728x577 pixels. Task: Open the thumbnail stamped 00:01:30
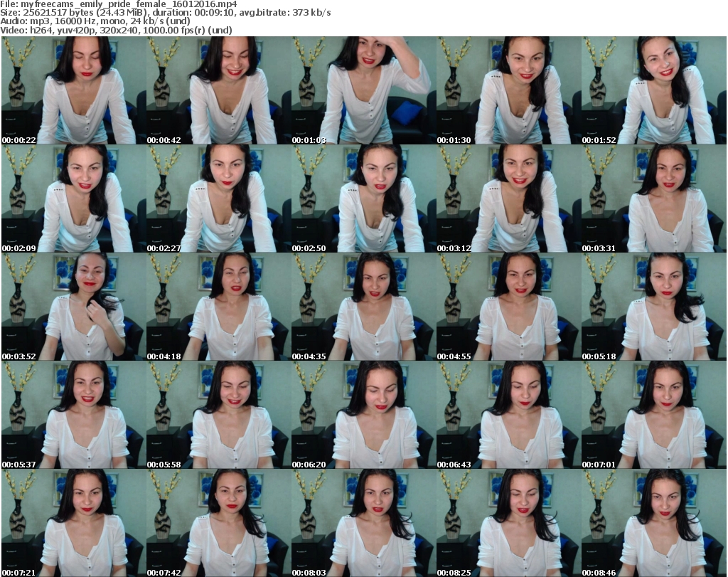coord(508,90)
